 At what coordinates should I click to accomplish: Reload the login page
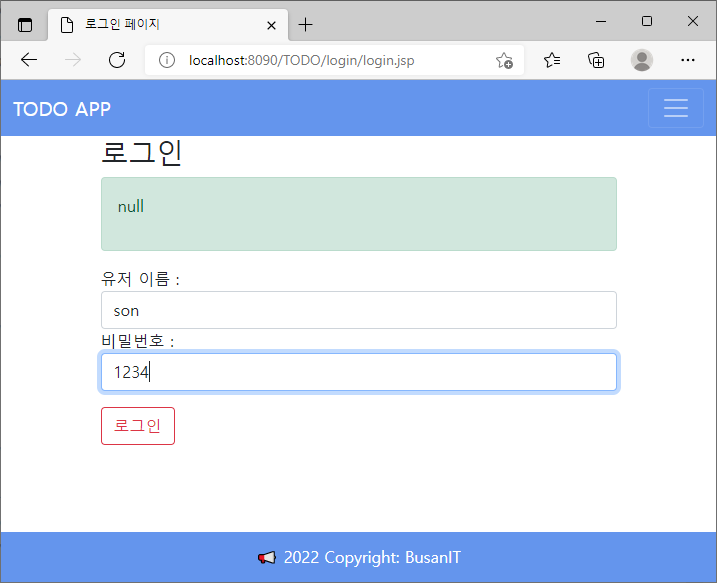pyautogui.click(x=117, y=60)
